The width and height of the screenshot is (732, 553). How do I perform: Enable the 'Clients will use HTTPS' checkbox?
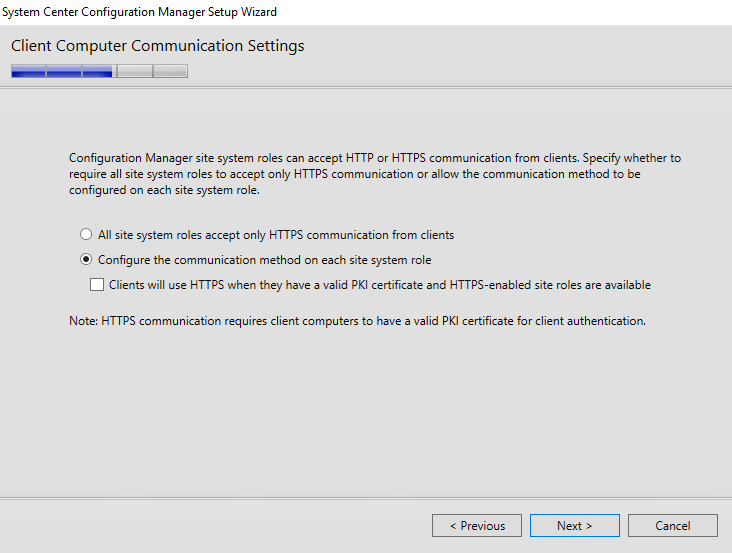97,285
